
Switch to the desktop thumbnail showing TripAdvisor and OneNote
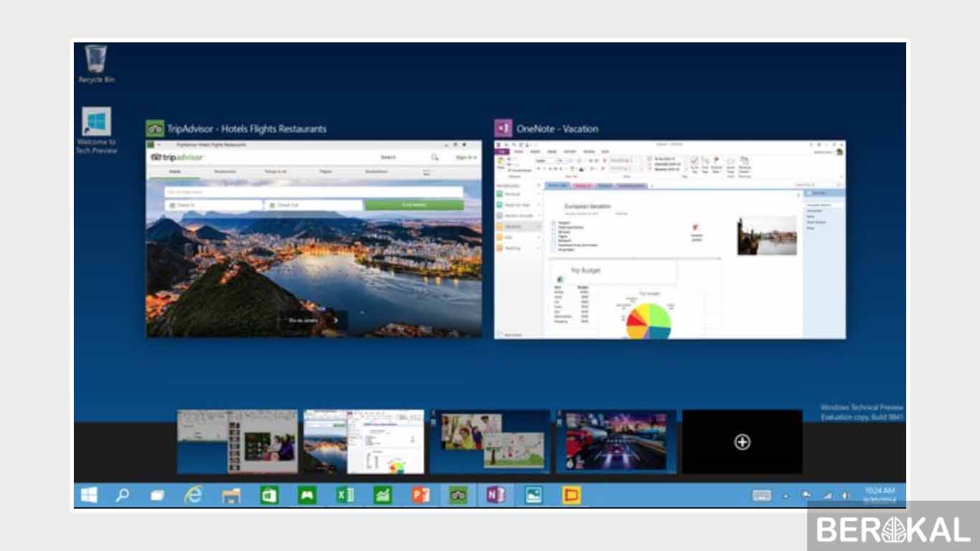[364, 441]
